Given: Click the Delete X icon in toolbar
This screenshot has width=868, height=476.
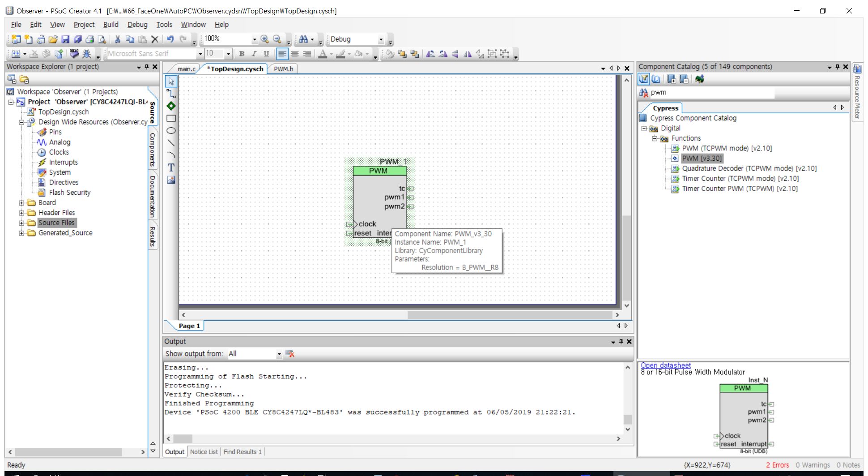Looking at the screenshot, I should click(155, 39).
